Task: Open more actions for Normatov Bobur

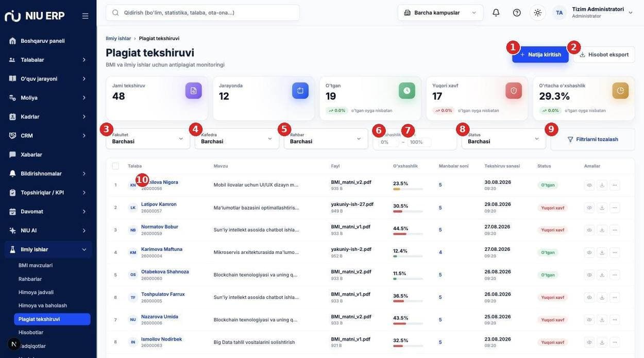Action: pos(615,230)
